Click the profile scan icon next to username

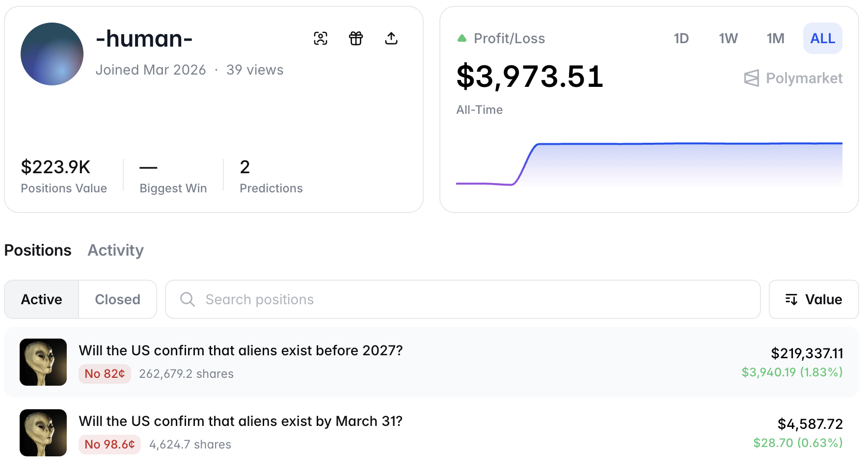(x=321, y=38)
